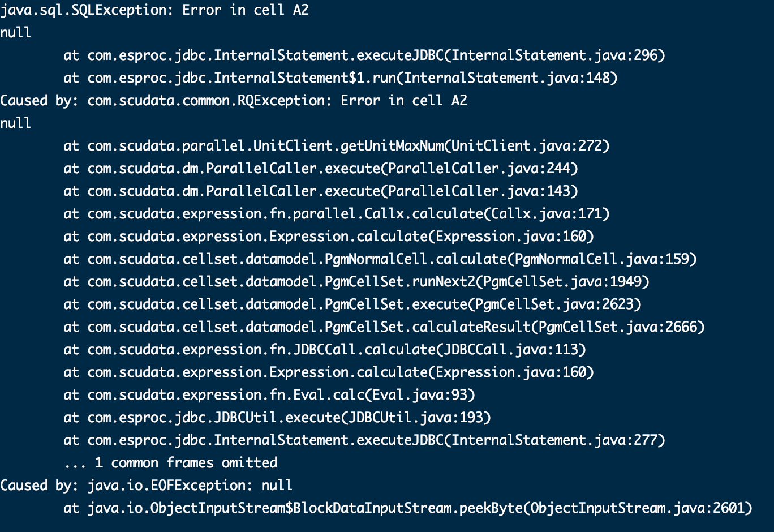Click the "1 common frames omitted" line

click(170, 463)
